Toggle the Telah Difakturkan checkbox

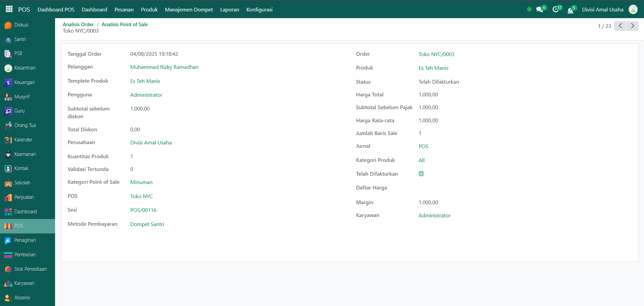click(421, 174)
